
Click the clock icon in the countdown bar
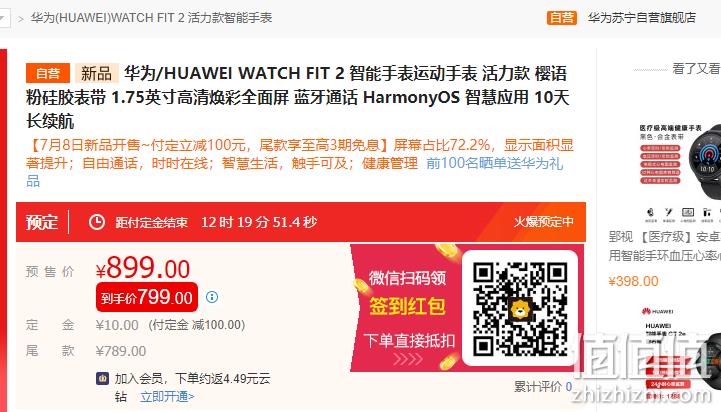(x=97, y=222)
